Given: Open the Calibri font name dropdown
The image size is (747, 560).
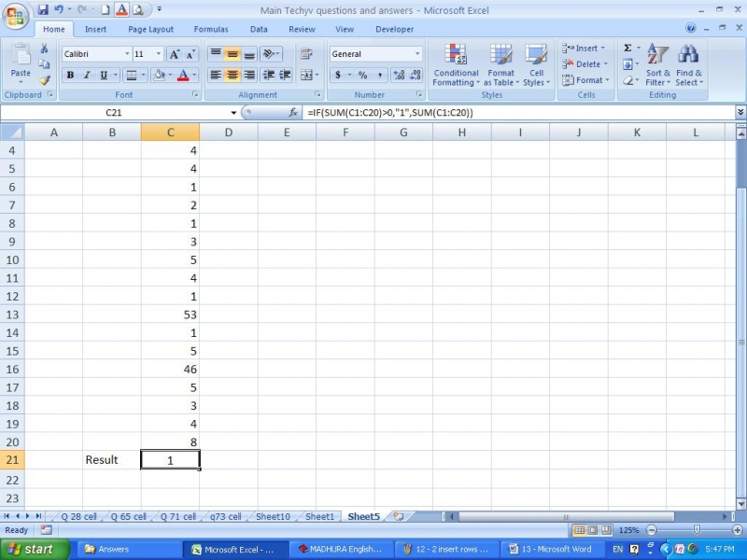Looking at the screenshot, I should [x=127, y=54].
